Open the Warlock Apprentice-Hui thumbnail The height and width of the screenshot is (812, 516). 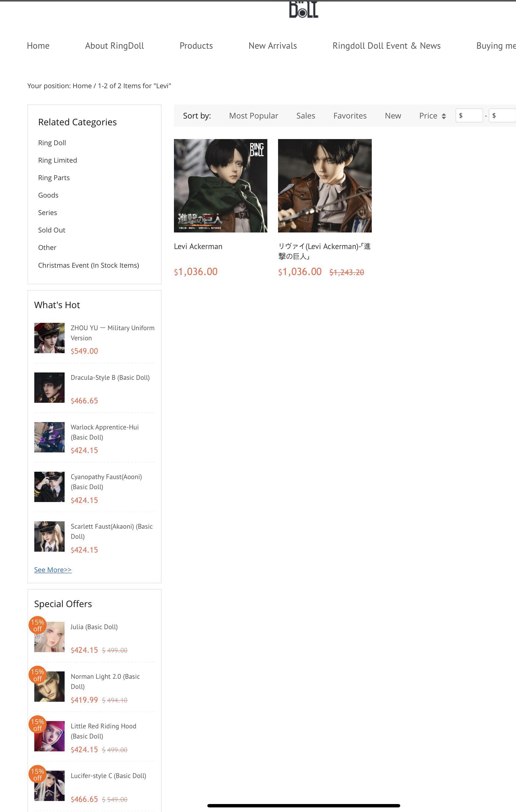[x=49, y=437]
